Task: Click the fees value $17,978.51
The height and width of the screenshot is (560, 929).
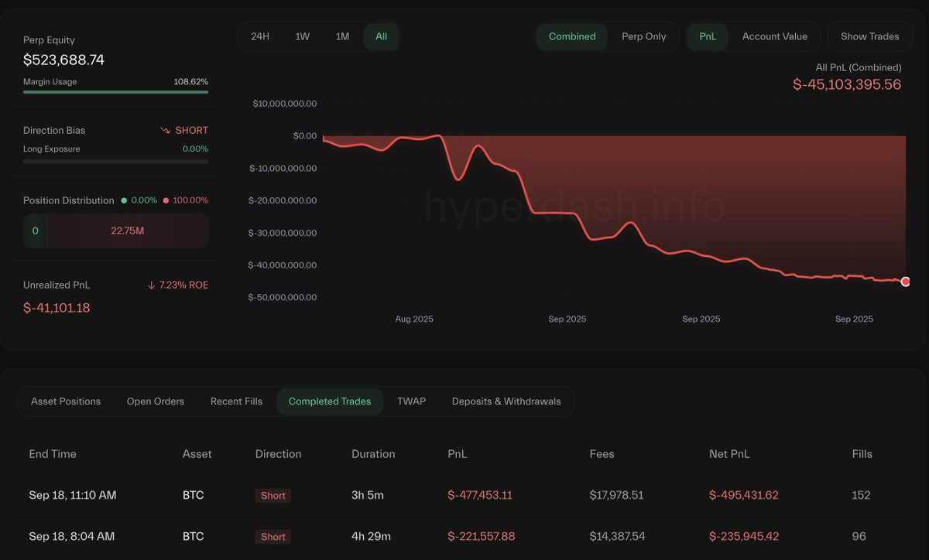Action: tap(616, 495)
